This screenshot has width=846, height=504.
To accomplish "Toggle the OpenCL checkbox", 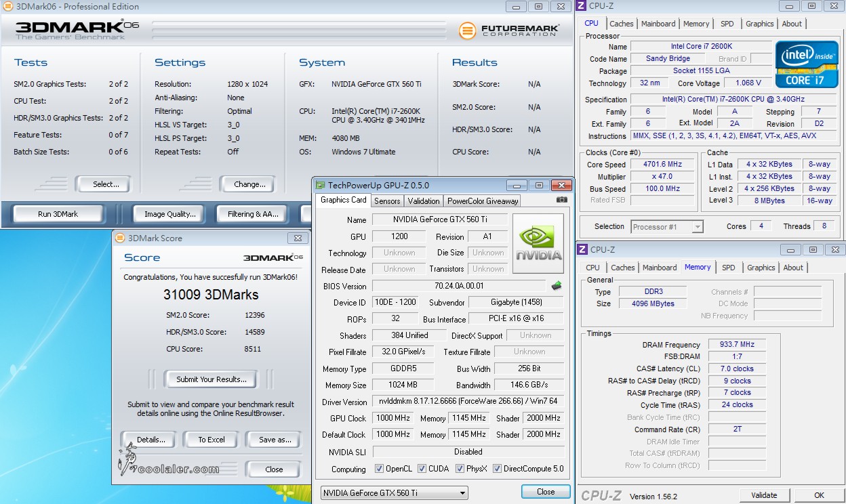I will coord(380,469).
